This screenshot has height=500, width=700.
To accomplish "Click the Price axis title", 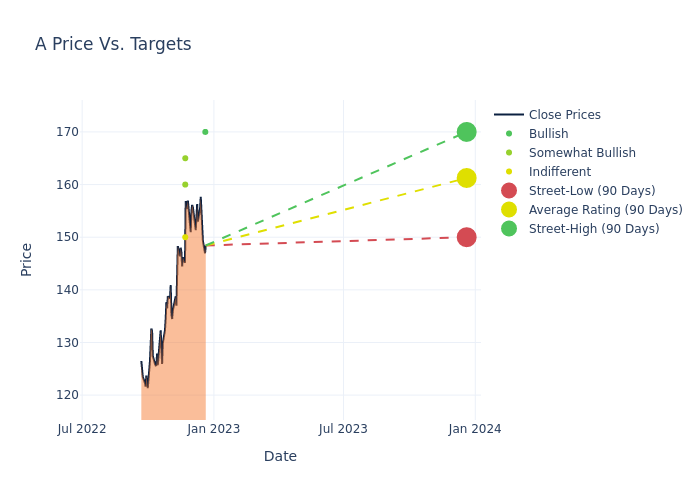I will (27, 259).
